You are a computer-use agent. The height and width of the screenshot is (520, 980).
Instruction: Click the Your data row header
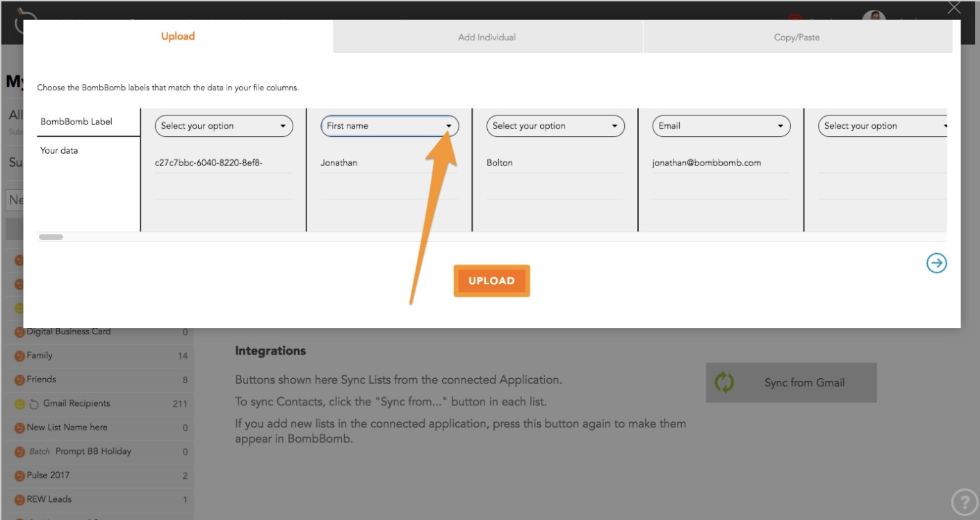(x=59, y=150)
